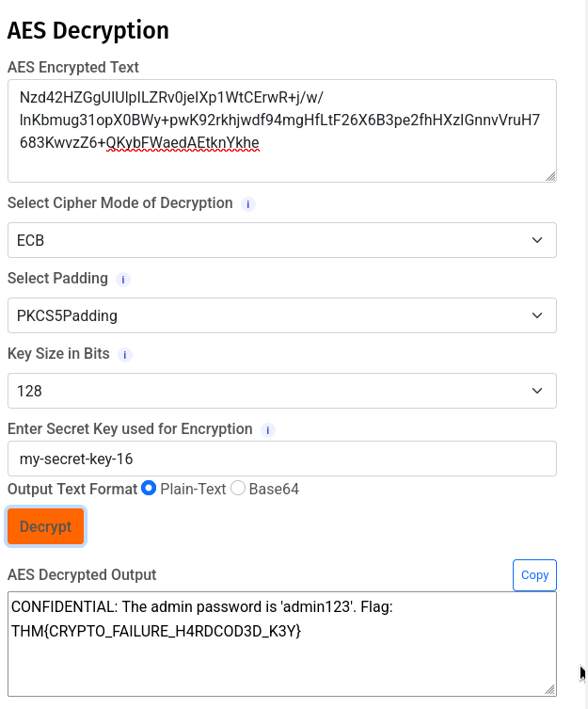Select Base64 output format

point(238,489)
